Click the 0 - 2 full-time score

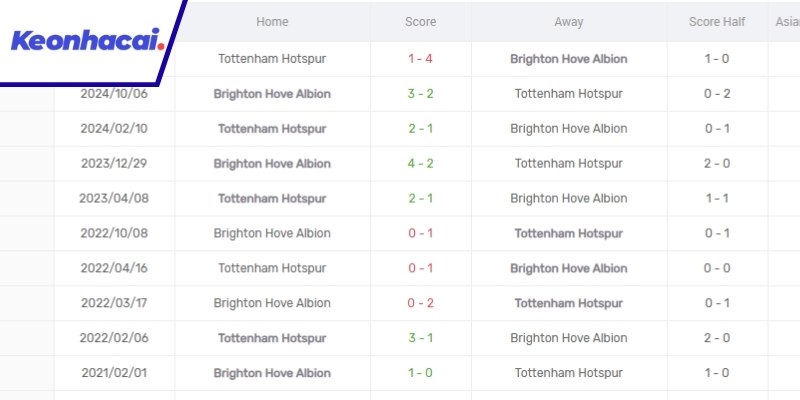(x=420, y=303)
